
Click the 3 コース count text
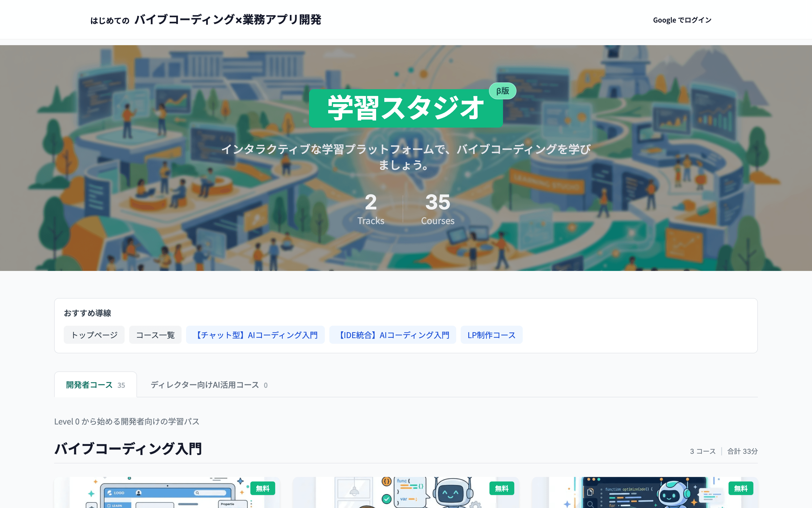pyautogui.click(x=703, y=451)
